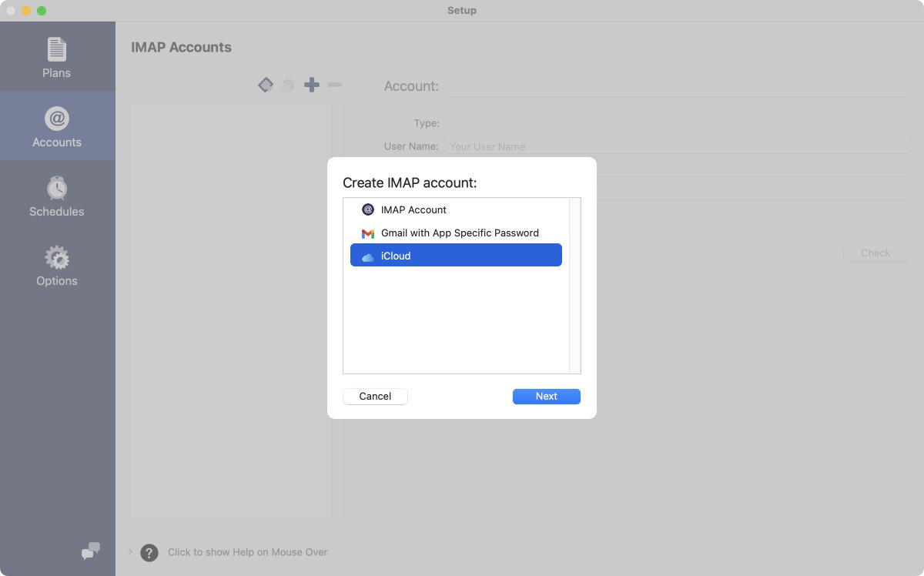924x576 pixels.
Task: Select the iCloud account type
Action: pyautogui.click(x=455, y=256)
